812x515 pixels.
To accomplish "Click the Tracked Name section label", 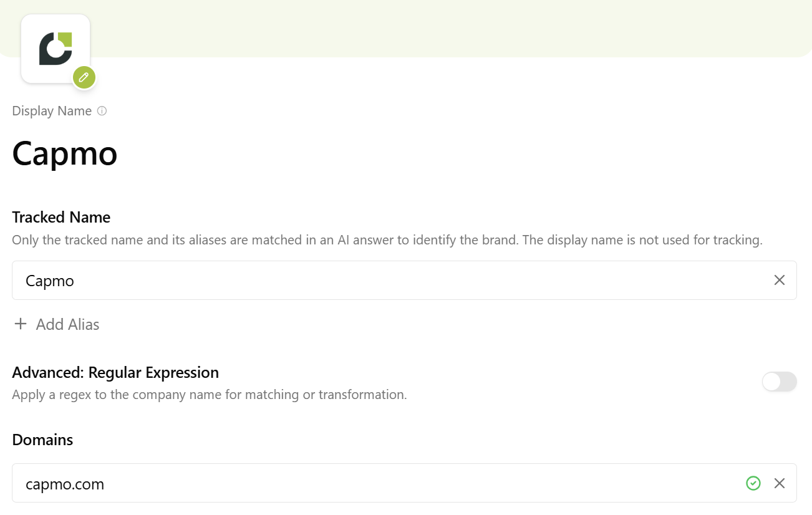I will [x=60, y=217].
